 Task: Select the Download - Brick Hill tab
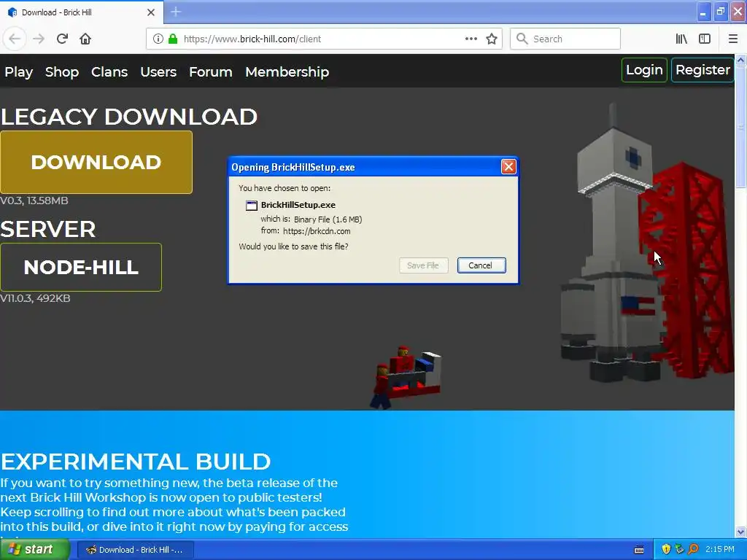82,12
